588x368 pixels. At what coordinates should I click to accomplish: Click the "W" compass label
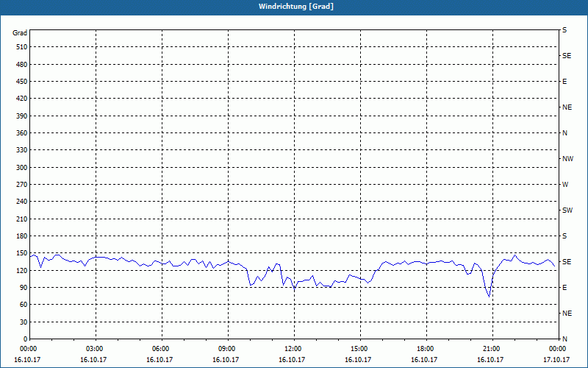tap(565, 185)
